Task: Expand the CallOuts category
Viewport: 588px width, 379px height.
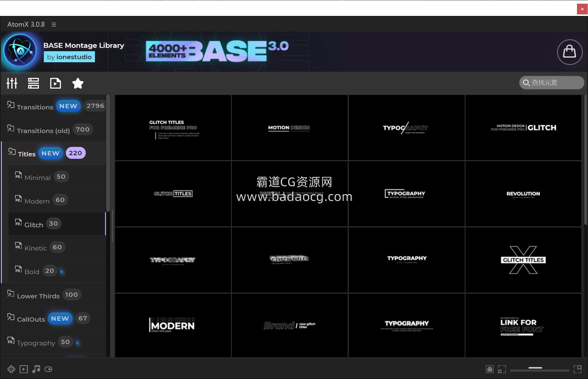Action: coord(54,318)
